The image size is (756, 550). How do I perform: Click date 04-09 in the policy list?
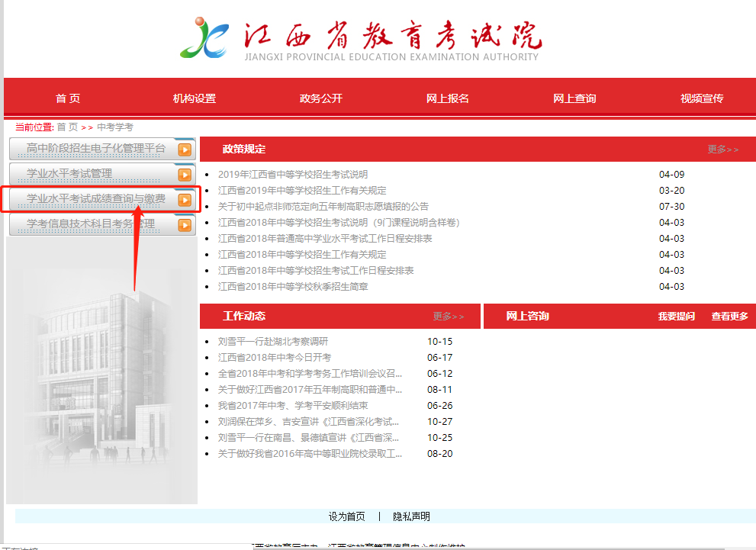point(671,175)
